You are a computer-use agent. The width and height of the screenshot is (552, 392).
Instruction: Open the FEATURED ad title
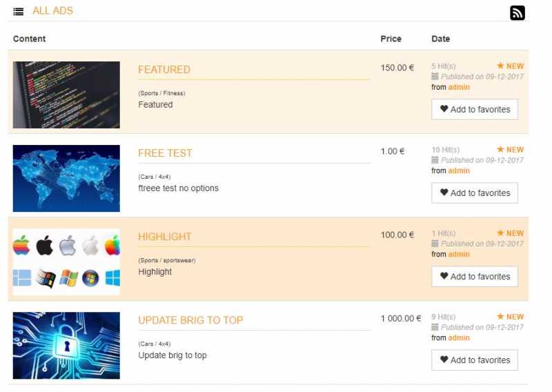coord(164,70)
